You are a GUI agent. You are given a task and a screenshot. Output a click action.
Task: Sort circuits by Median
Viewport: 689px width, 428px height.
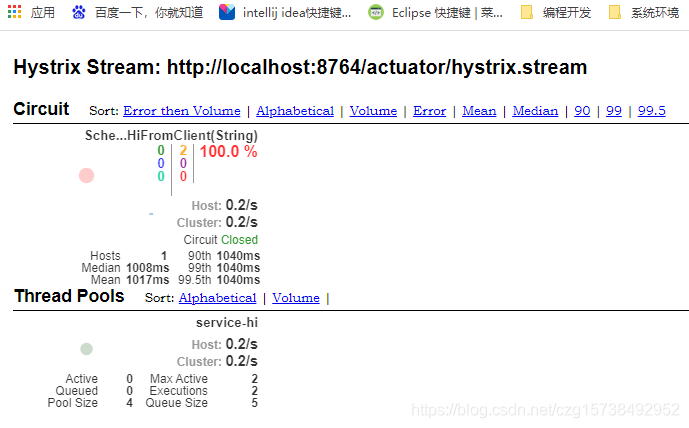[x=535, y=111]
